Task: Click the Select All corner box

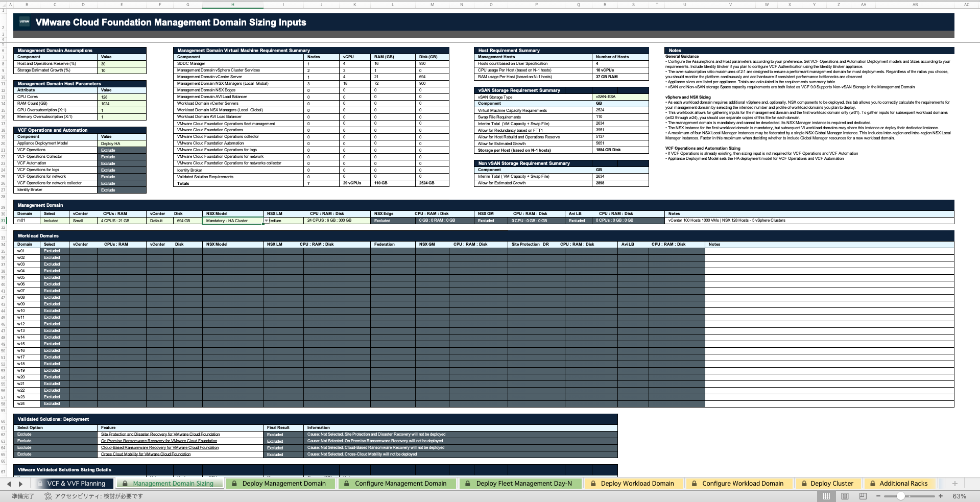Action: tap(3, 5)
